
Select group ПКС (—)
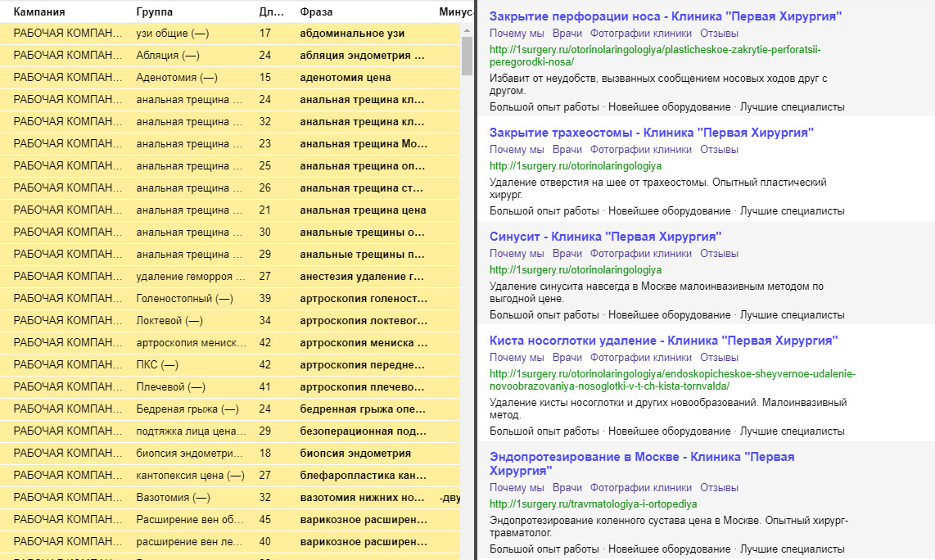point(157,364)
